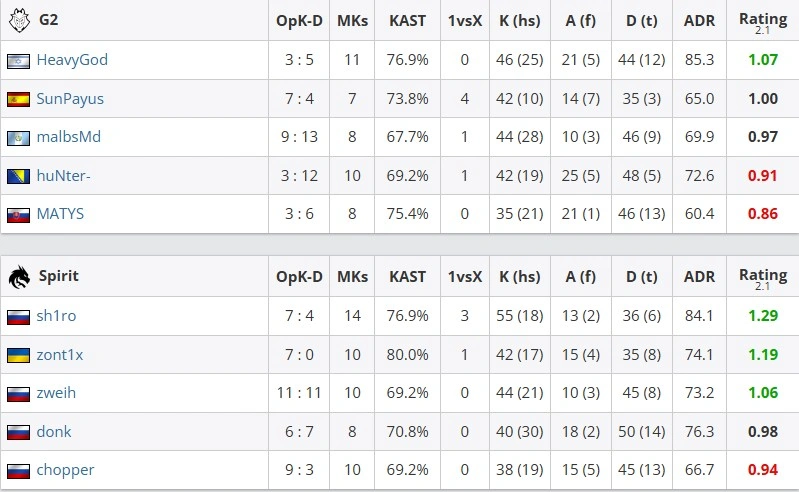Sort G2 table by ADR header
This screenshot has width=799, height=492.
click(x=699, y=21)
